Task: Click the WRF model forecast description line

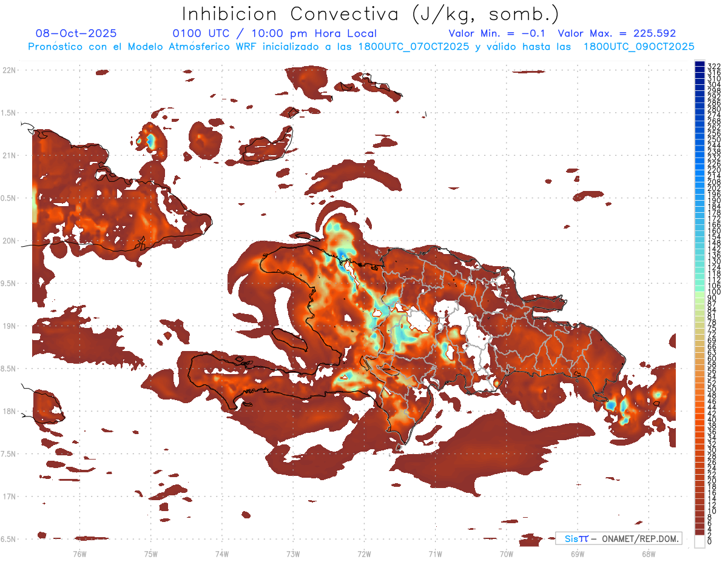Action: pos(361,47)
